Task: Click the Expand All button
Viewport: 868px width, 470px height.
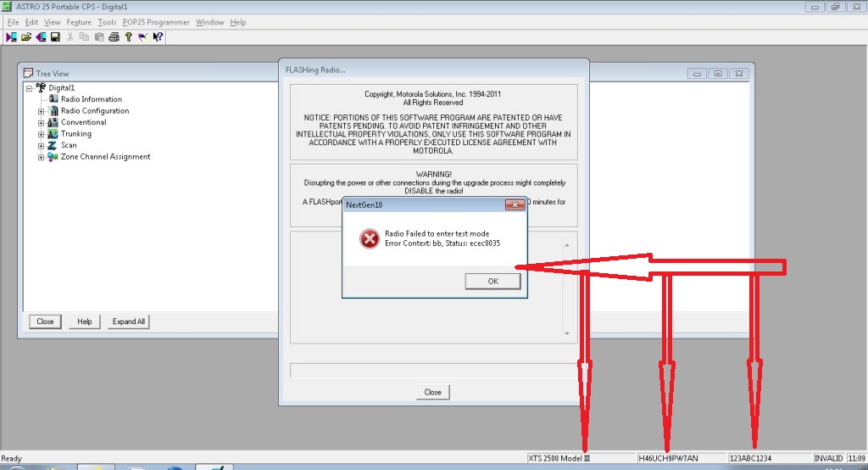Action: click(x=129, y=322)
